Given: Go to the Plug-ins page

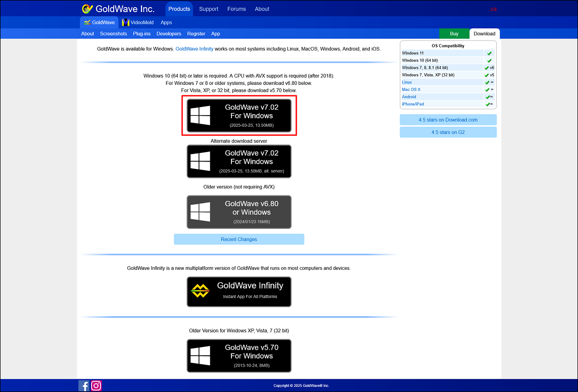Looking at the screenshot, I should click(141, 33).
